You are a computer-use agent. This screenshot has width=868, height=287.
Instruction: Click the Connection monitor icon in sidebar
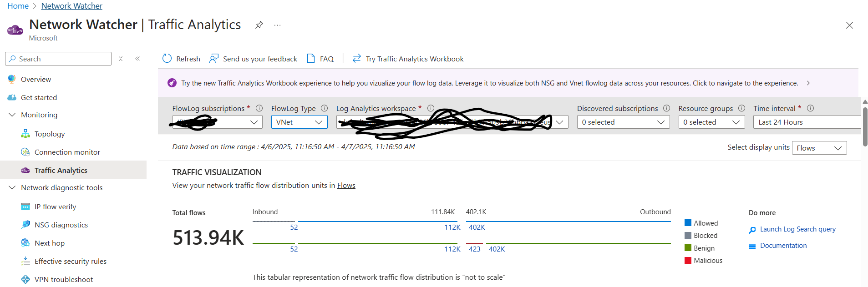[x=25, y=152]
